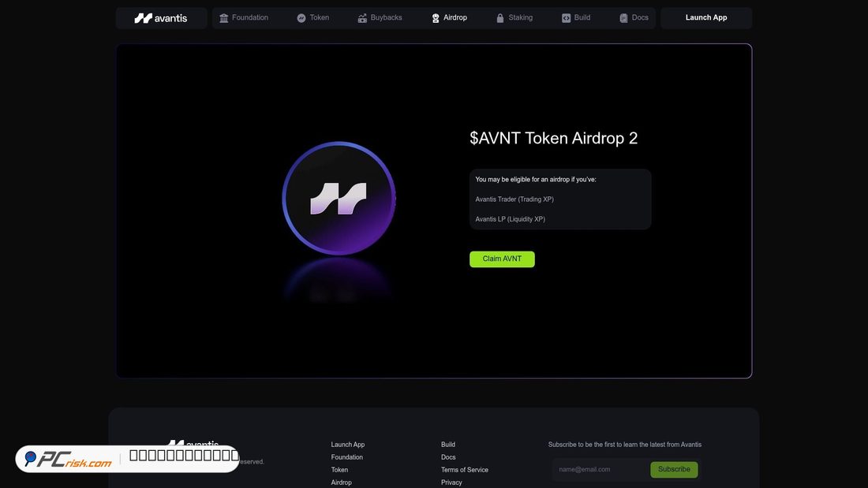The image size is (868, 488).
Task: Open the Terms of Service link
Action: [x=465, y=470]
